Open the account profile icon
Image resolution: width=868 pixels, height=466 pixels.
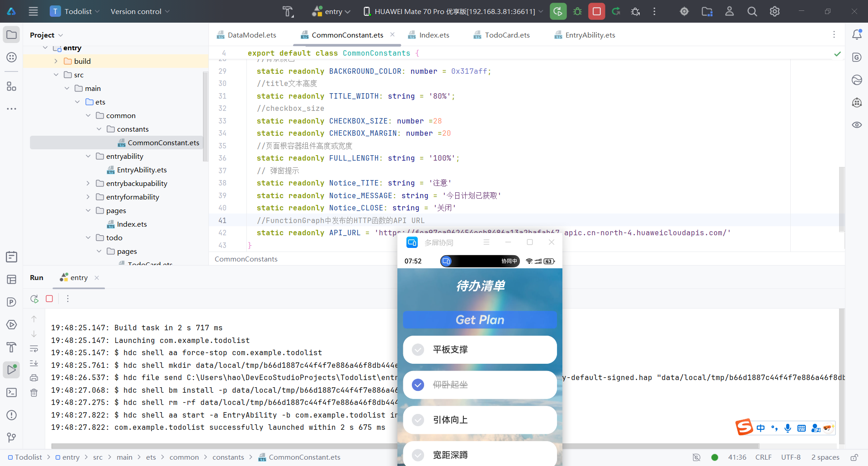(730, 11)
